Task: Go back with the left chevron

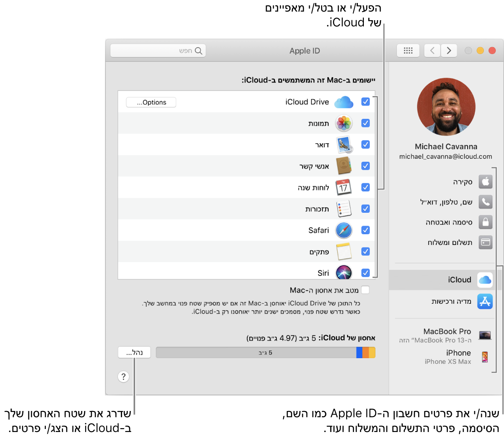Action: click(x=432, y=51)
